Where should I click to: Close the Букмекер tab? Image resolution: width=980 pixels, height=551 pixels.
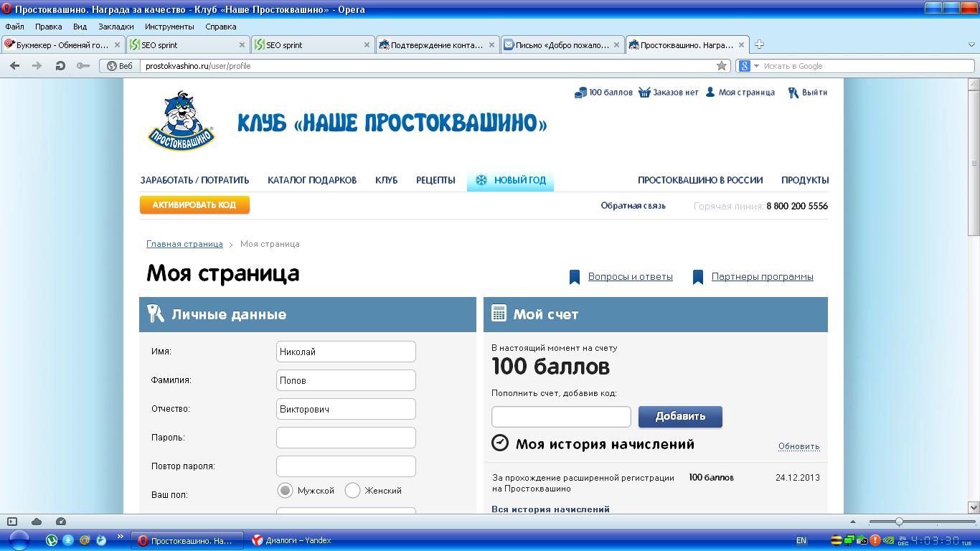click(118, 44)
